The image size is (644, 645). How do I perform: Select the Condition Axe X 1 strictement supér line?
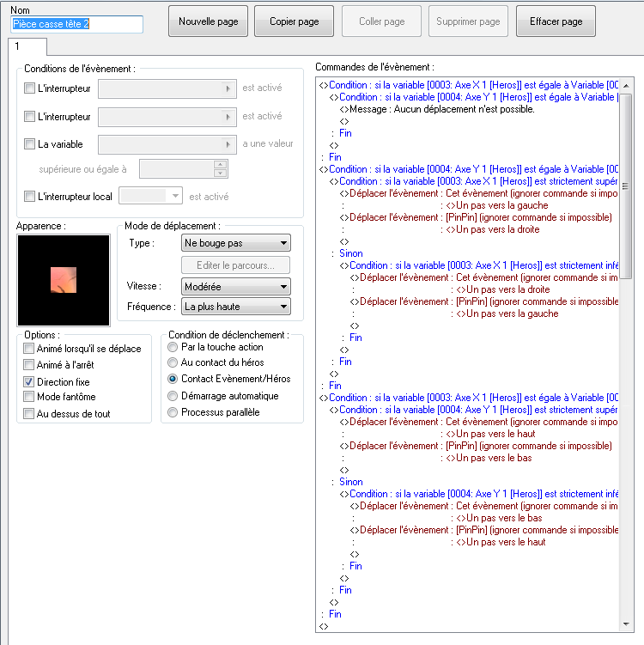(x=474, y=181)
